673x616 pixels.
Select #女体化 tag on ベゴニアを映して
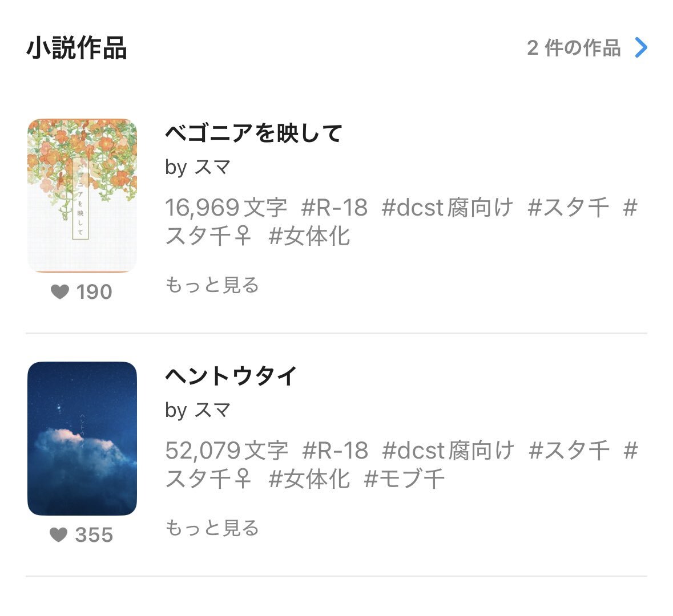(x=309, y=236)
